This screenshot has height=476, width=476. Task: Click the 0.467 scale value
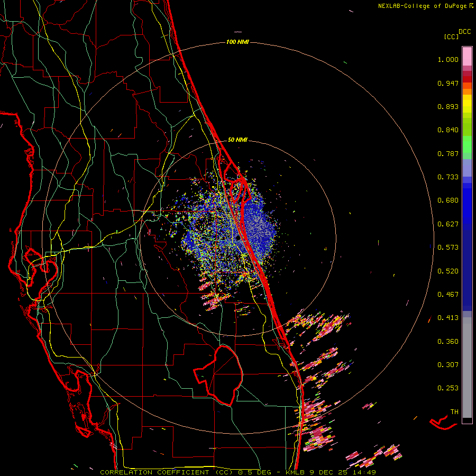[x=448, y=295]
